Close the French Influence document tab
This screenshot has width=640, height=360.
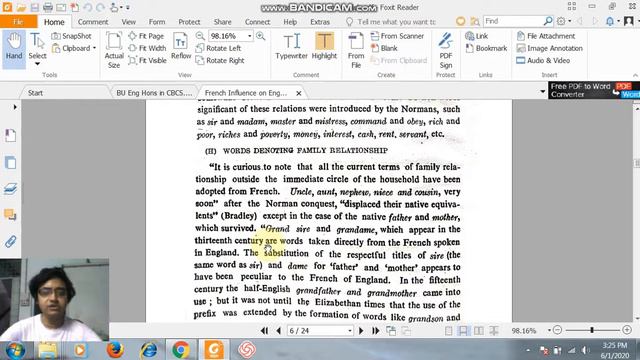tap(299, 93)
